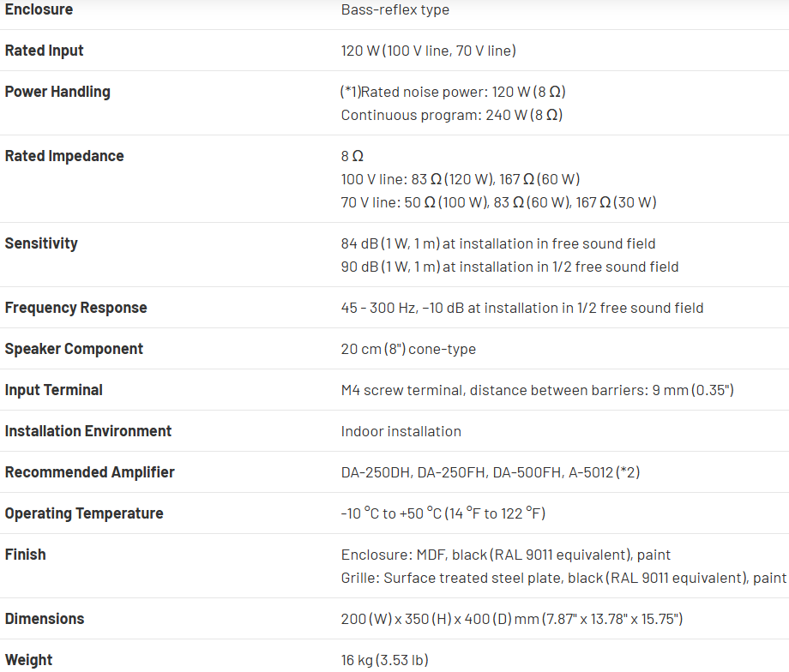
Task: Click the Frequency Response label
Action: click(75, 308)
